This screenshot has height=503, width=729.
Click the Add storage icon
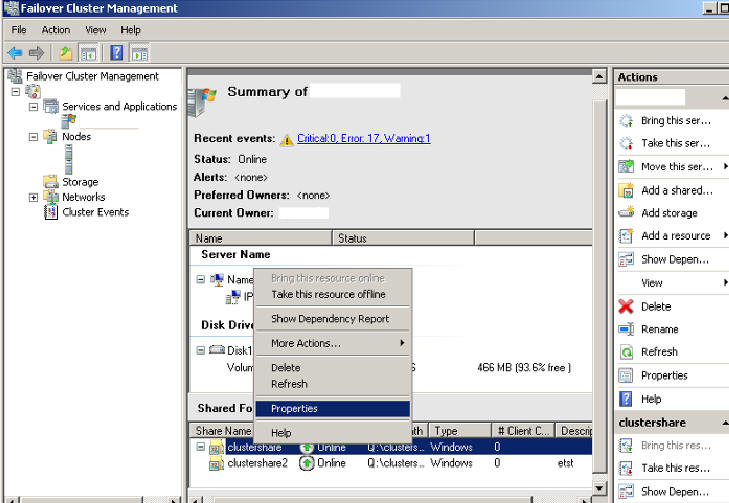[626, 213]
